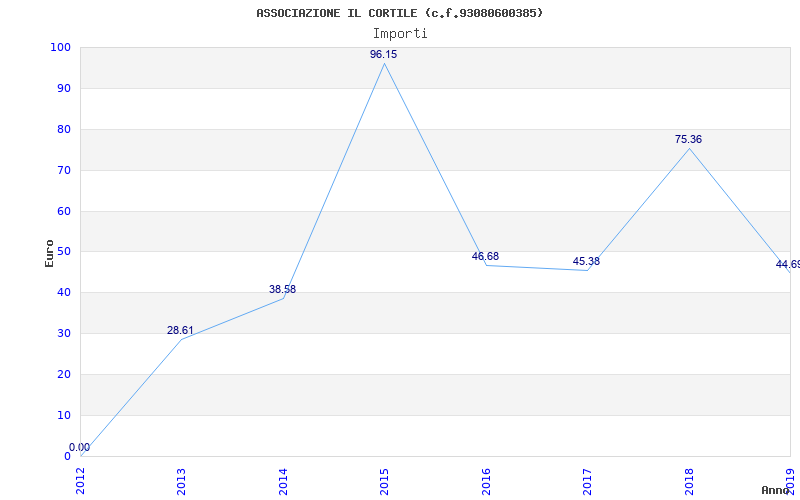Click the 96.15 data label
The image size is (800, 500).
coord(384,55)
